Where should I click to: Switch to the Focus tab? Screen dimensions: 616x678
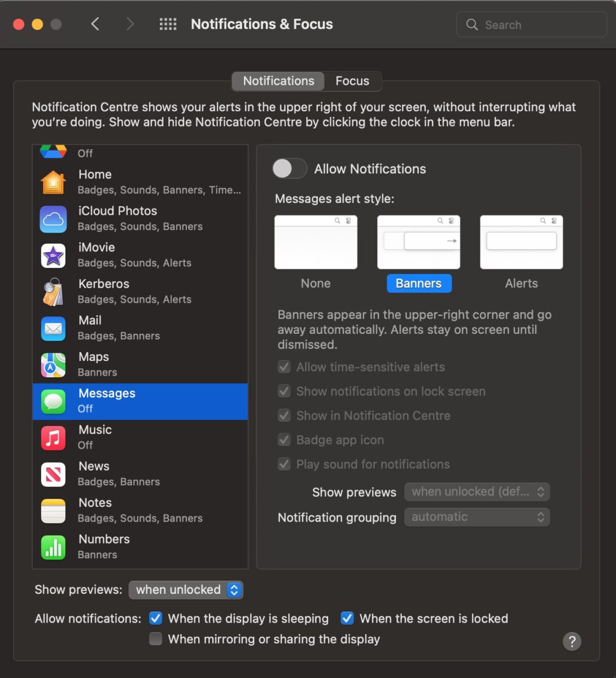352,81
